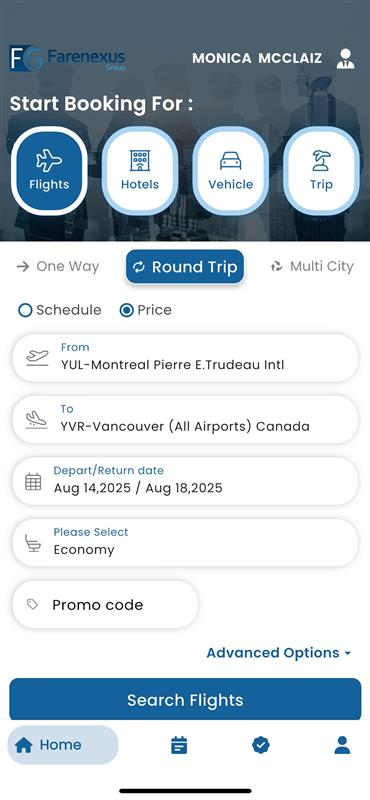Open the Depart/Return date picker
Viewport: 370px width, 800px height.
[185, 481]
